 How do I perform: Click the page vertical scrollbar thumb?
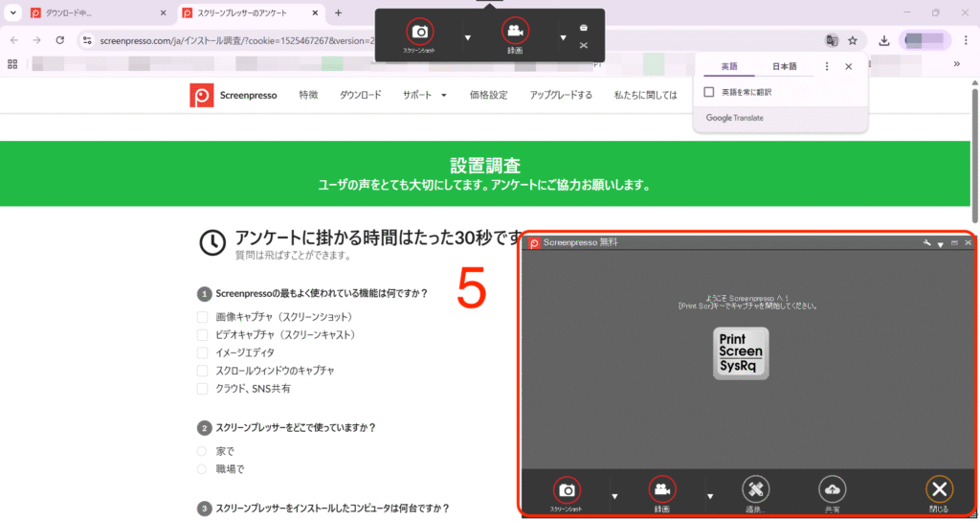coord(975,155)
